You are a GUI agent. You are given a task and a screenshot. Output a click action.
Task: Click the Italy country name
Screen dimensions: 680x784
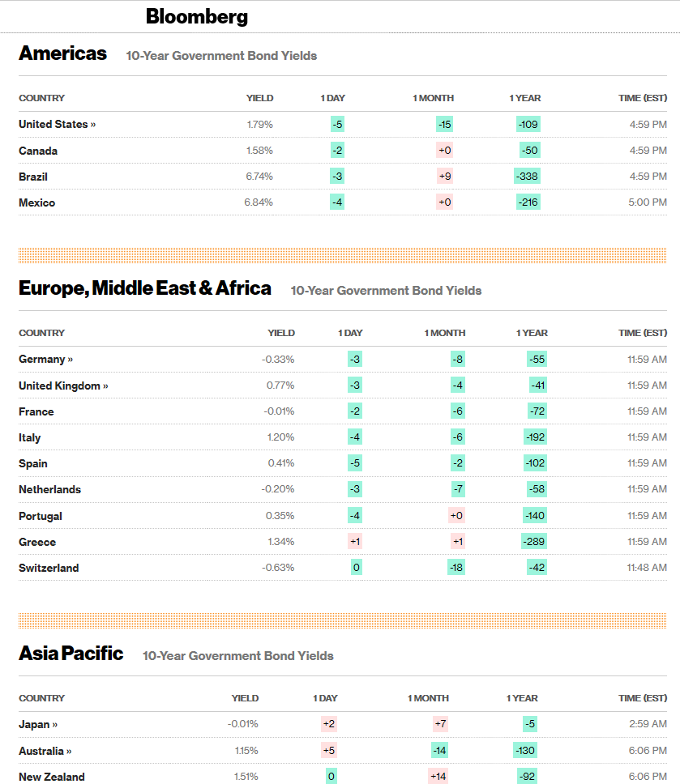click(29, 438)
